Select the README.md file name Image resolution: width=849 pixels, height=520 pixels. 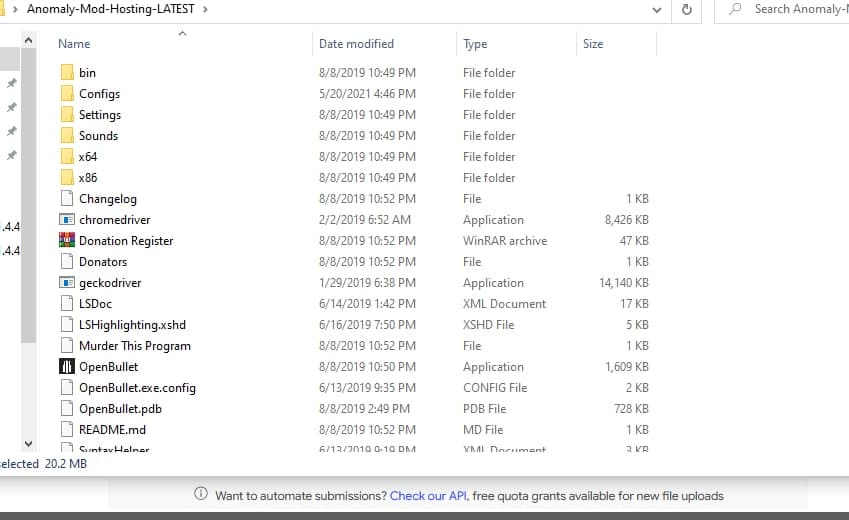[113, 430]
